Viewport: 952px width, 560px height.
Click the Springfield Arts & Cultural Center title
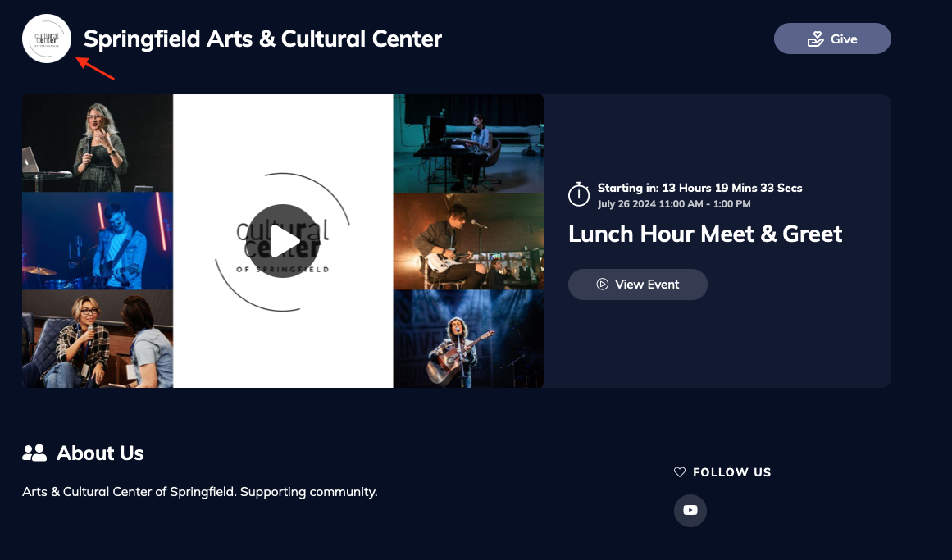pos(262,39)
